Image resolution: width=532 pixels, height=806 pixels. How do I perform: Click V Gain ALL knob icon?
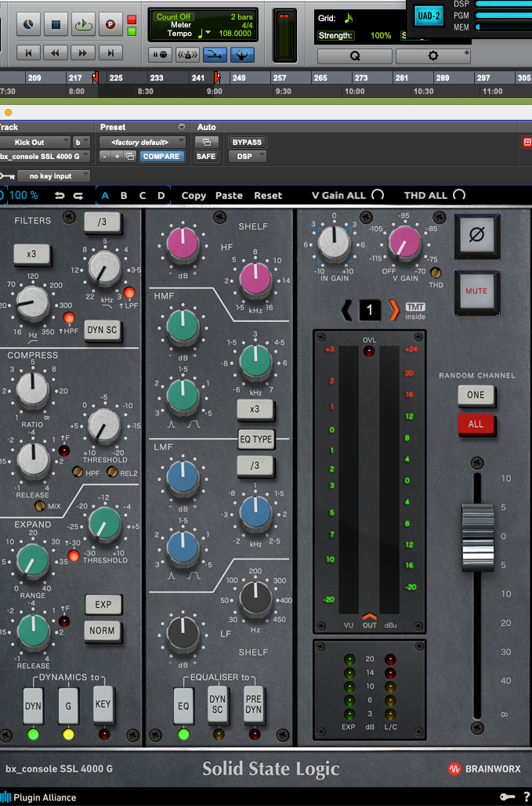[x=378, y=195]
